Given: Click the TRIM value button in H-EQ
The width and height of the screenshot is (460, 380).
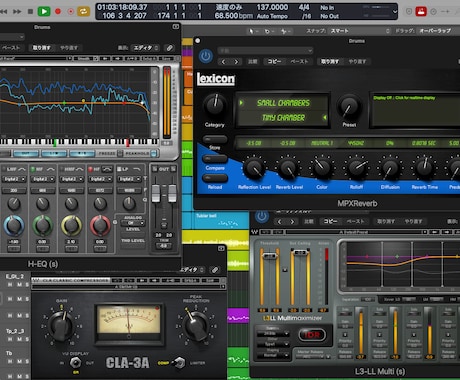Looking at the screenshot, I should 164,246.
